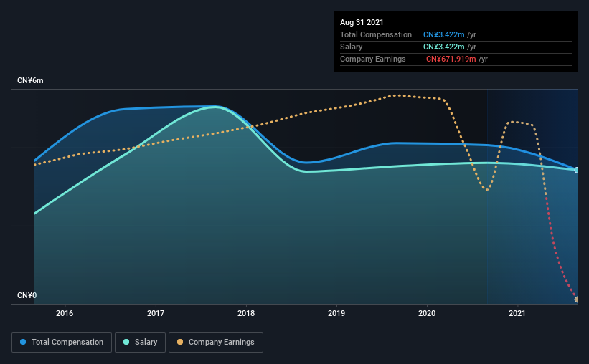Toggle the Total Compensation legend button
Viewport: 589px width, 364px height.
pyautogui.click(x=62, y=343)
